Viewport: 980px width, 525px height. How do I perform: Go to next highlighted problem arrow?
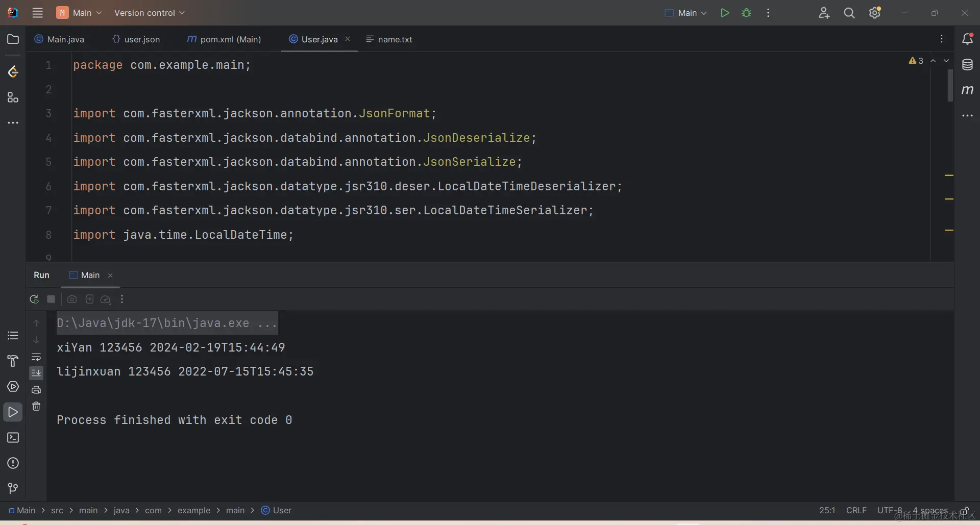point(946,61)
